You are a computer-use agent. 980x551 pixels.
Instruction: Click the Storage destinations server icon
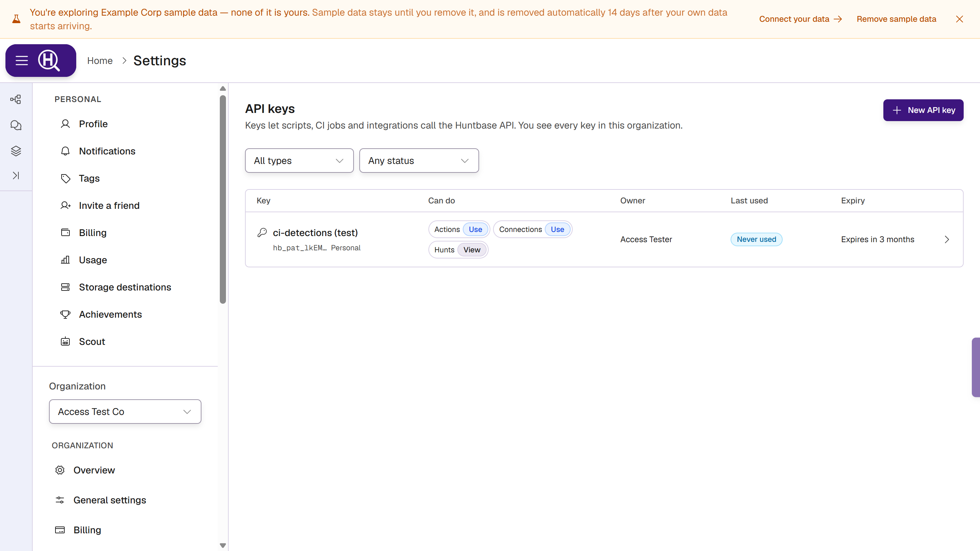click(65, 287)
